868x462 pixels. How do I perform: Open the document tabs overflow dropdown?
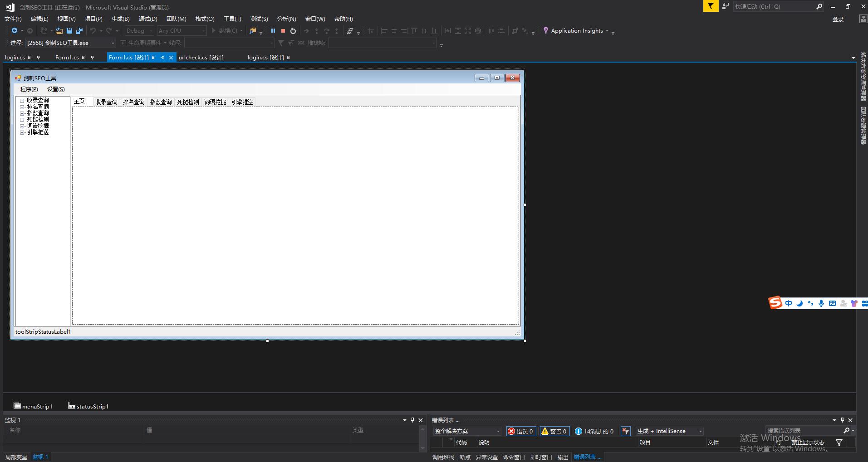pos(853,58)
